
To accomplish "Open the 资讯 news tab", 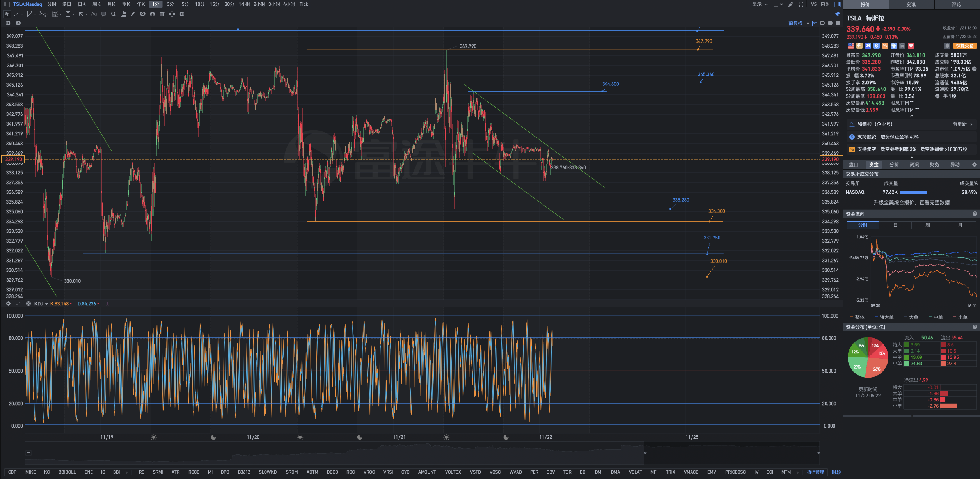I will [x=911, y=5].
